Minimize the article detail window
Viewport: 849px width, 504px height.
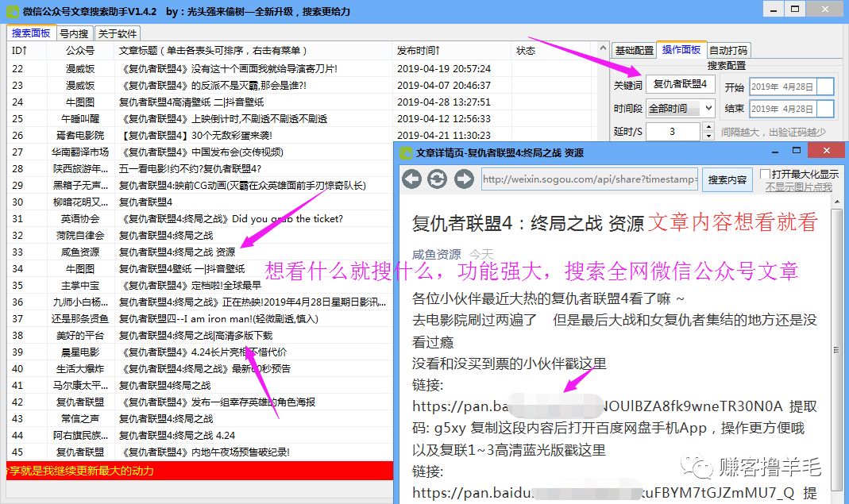(775, 151)
